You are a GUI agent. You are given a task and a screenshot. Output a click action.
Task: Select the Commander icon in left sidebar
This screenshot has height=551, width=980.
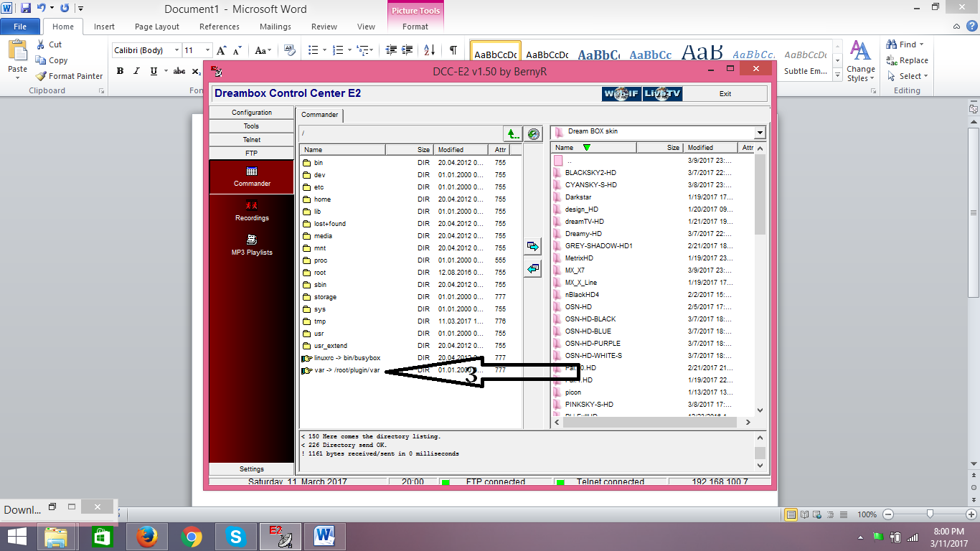252,176
